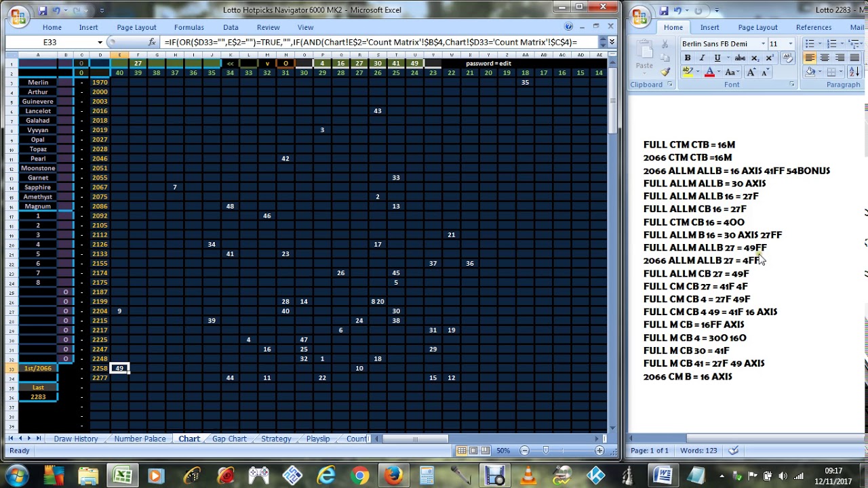Click Excel zoom in plus button
The height and width of the screenshot is (488, 868).
pyautogui.click(x=599, y=451)
